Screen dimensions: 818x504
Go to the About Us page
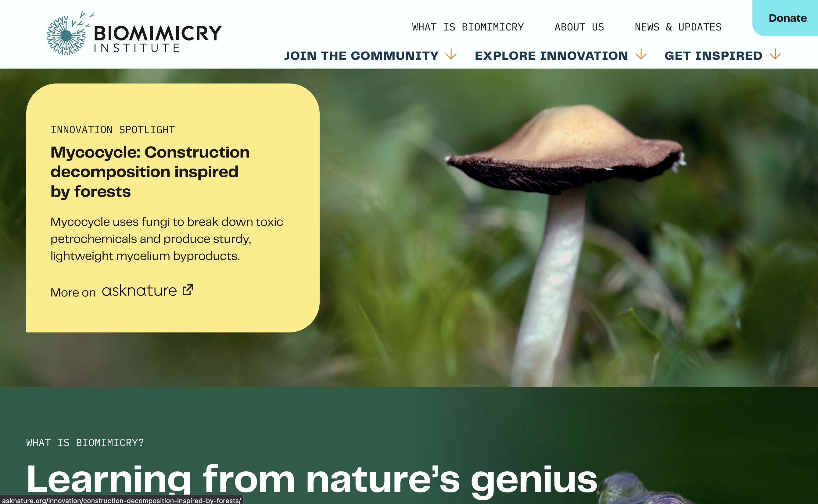579,27
